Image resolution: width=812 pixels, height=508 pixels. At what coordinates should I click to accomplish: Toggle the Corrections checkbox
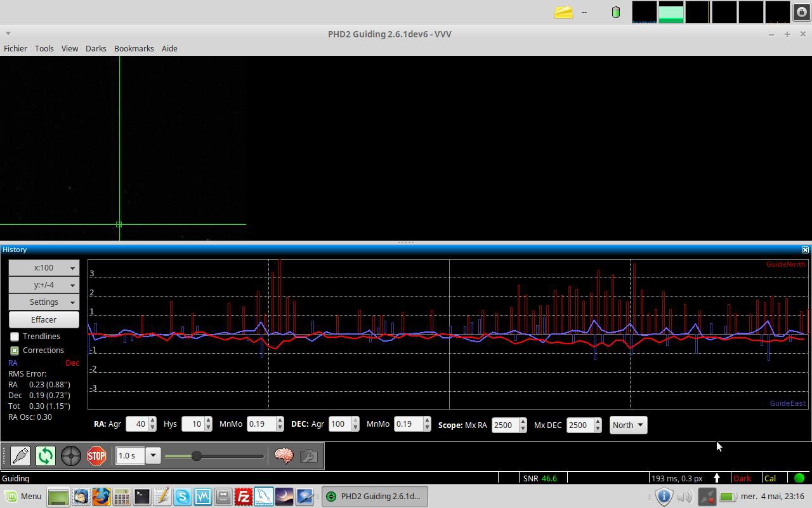15,351
